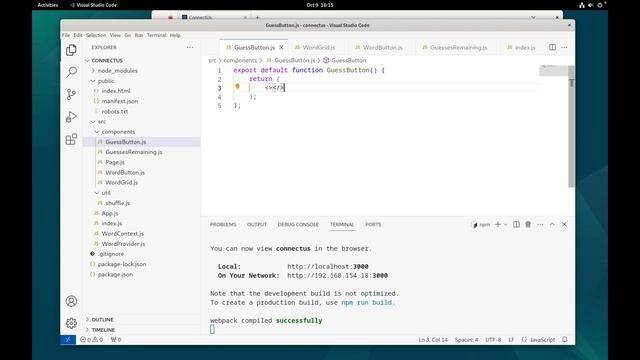Change encoding via UTF-8 status item
The height and width of the screenshot is (360, 640).
[493, 340]
